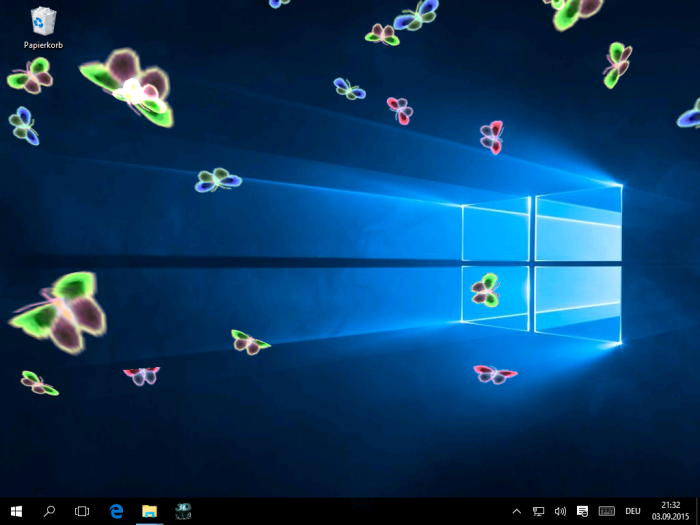
Task: Expand the hidden tray icons chevron
Action: pos(517,511)
